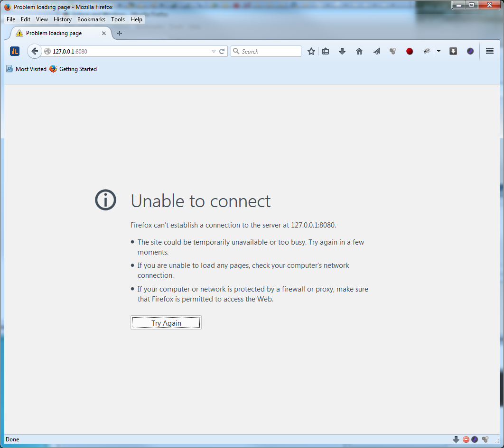
Task: Open the hamburger menu
Action: (x=490, y=51)
